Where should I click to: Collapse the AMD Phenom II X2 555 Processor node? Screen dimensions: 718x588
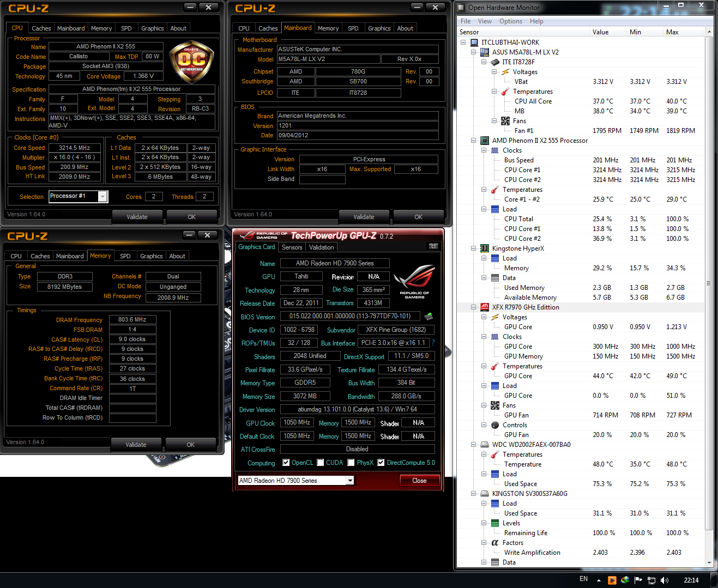(x=473, y=141)
